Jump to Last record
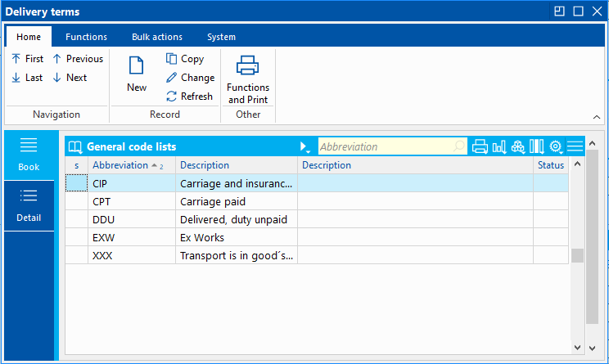Screen dimensions: 609x364 [27, 78]
